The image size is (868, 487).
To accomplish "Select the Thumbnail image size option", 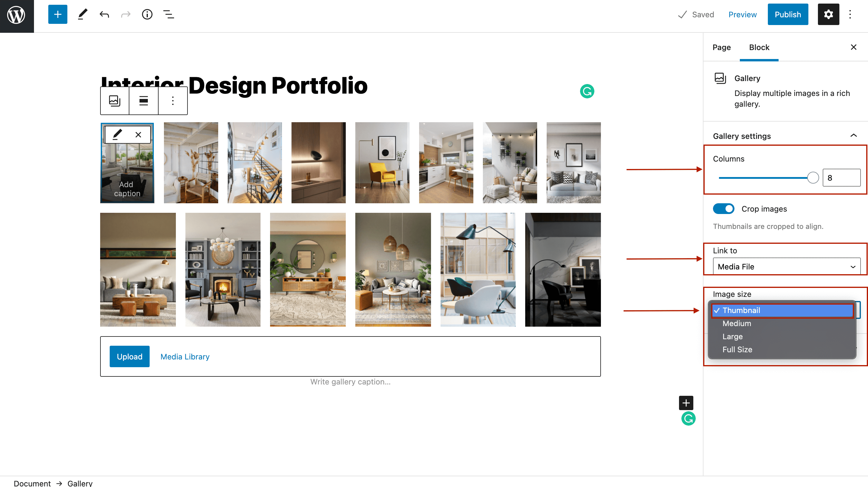I will [x=782, y=309].
